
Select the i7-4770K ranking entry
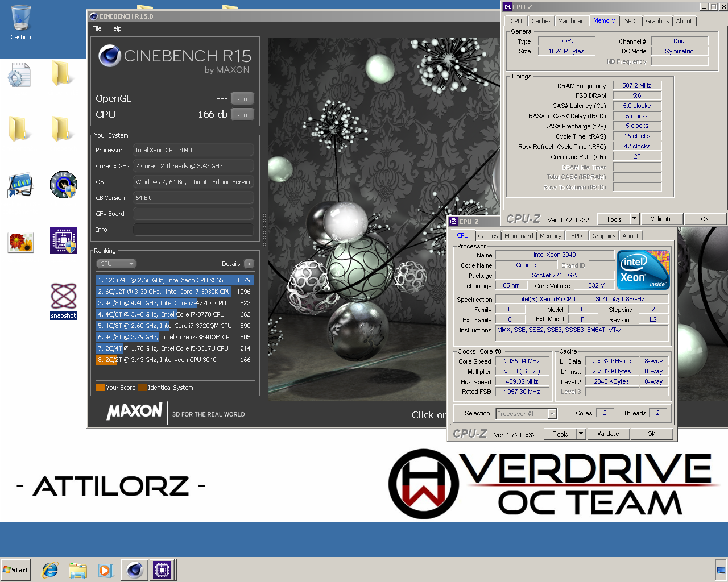click(175, 303)
